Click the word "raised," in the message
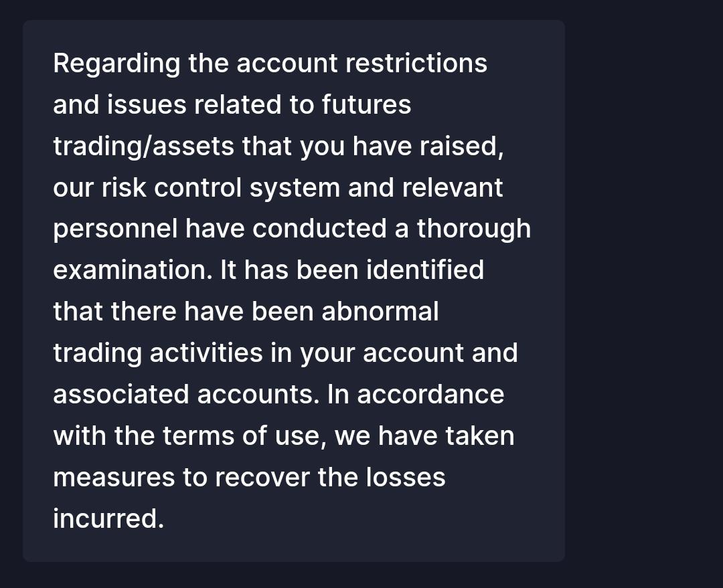The image size is (723, 588). point(461,146)
